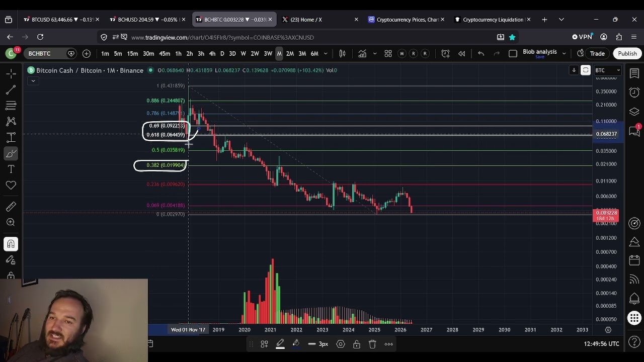Open candlestick chart style selector
Viewport: 644px width, 362px height.
342,53
